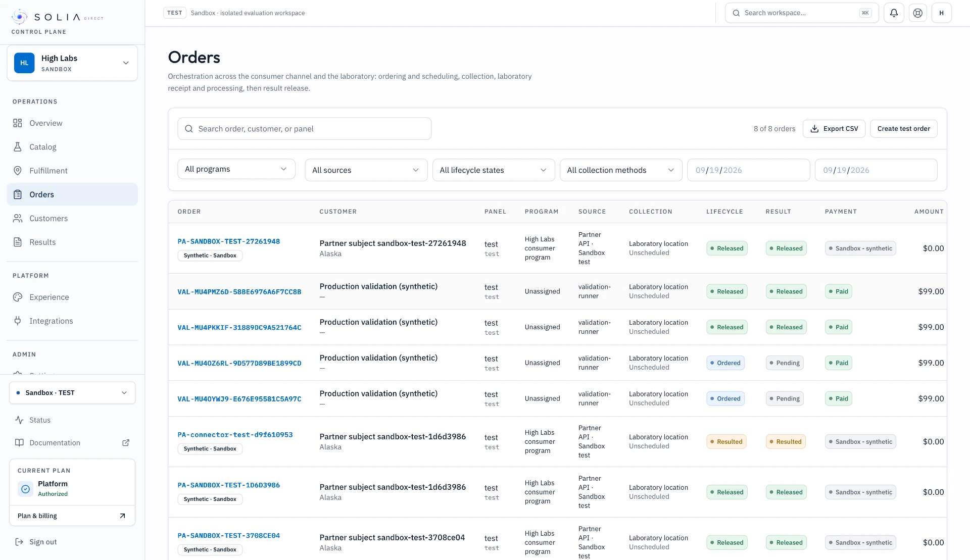The width and height of the screenshot is (970, 560).
Task: Click the AMOUNT column header
Action: (929, 212)
